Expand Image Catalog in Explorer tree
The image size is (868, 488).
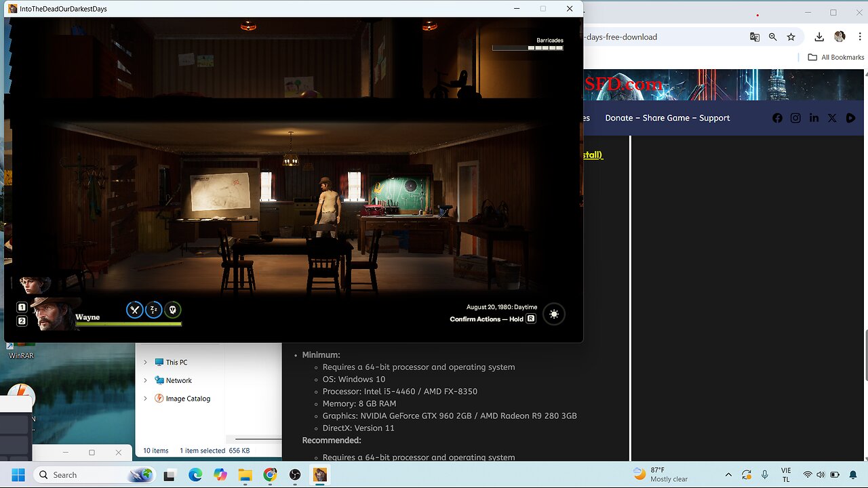coord(145,399)
